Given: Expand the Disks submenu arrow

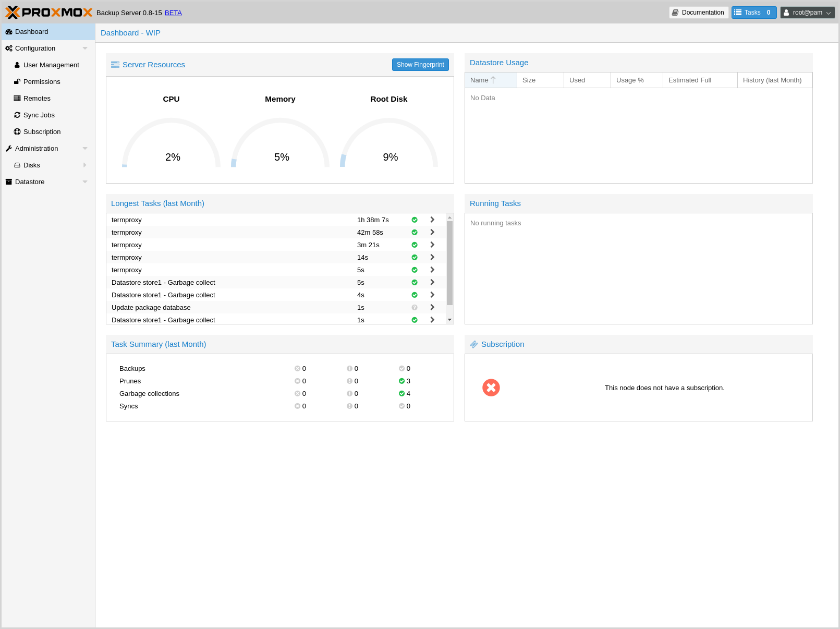Looking at the screenshot, I should (85, 165).
